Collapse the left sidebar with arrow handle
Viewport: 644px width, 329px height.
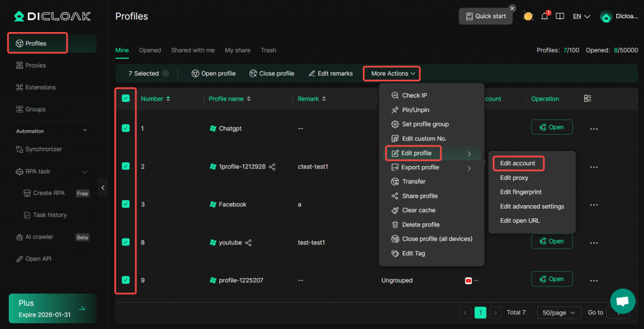point(103,187)
